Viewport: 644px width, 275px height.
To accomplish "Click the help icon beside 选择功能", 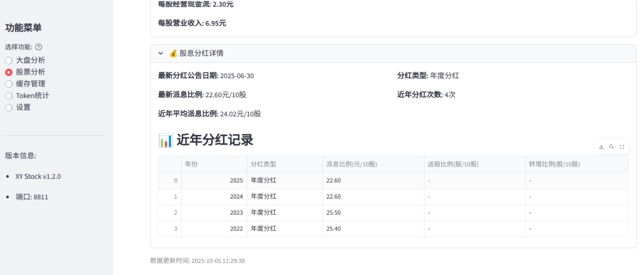I will tap(39, 47).
